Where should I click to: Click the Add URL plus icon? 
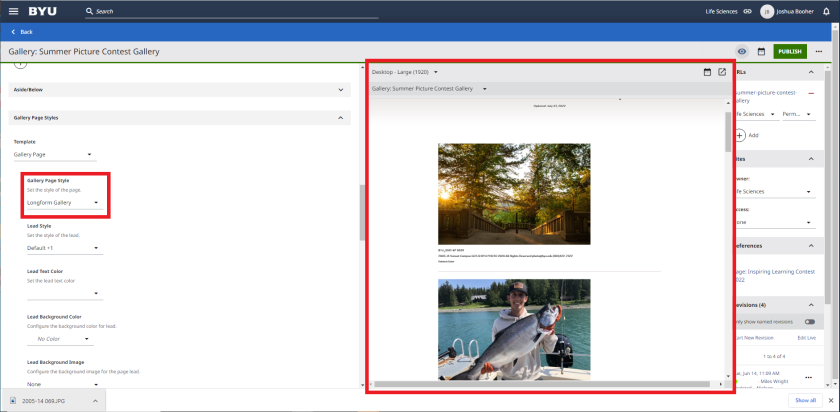pos(741,134)
